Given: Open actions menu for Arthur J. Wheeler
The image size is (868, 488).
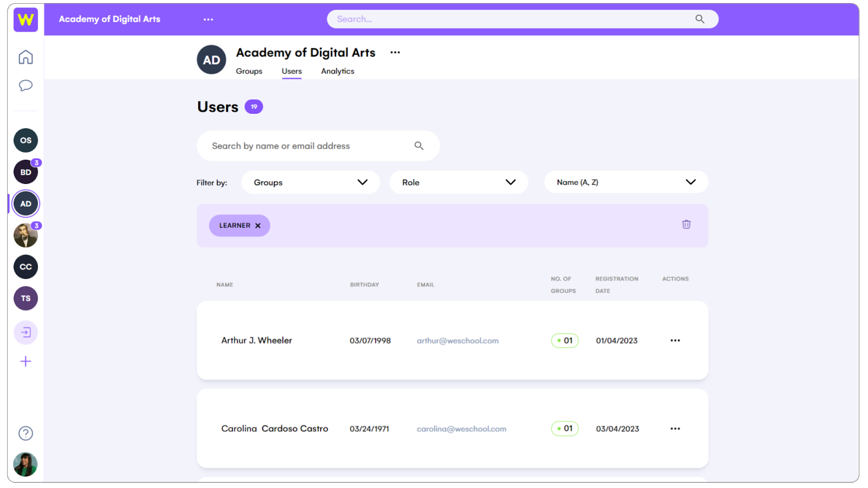Looking at the screenshot, I should tap(675, 341).
